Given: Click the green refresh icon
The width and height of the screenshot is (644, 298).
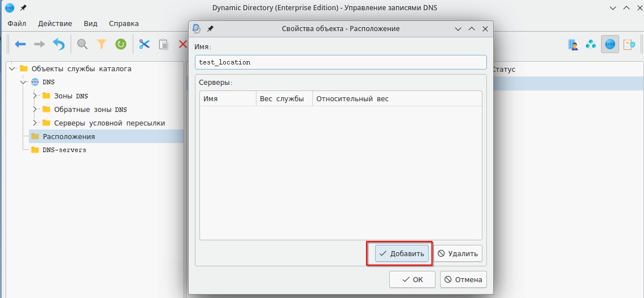Looking at the screenshot, I should click(120, 44).
